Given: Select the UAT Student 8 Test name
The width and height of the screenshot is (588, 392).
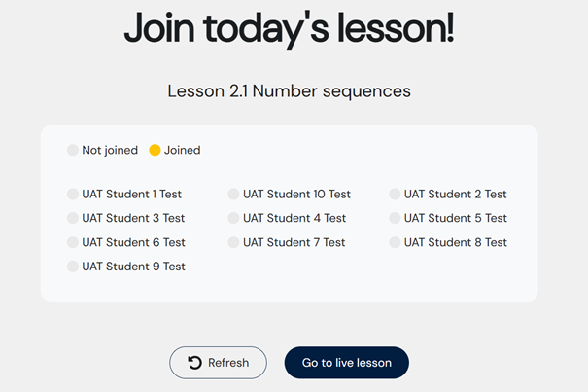Looking at the screenshot, I should [x=455, y=242].
